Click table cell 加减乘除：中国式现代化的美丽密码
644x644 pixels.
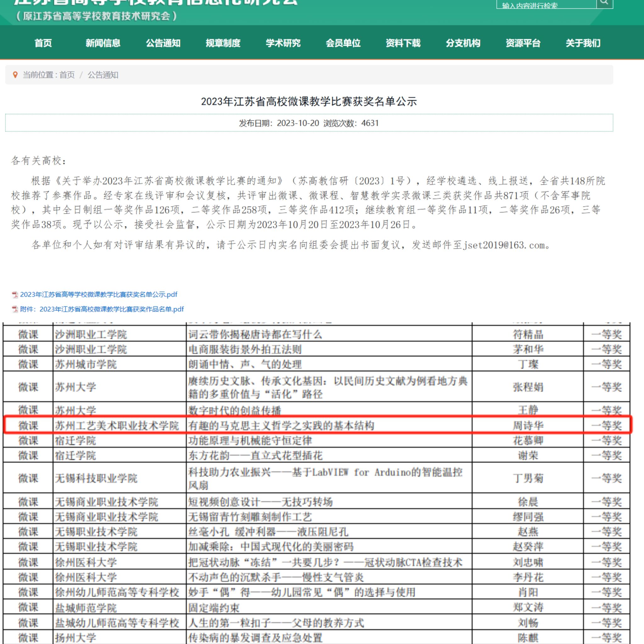tap(329, 547)
